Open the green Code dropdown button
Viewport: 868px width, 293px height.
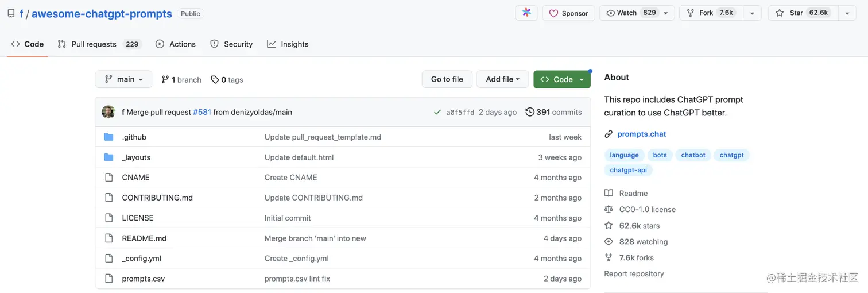pyautogui.click(x=562, y=79)
